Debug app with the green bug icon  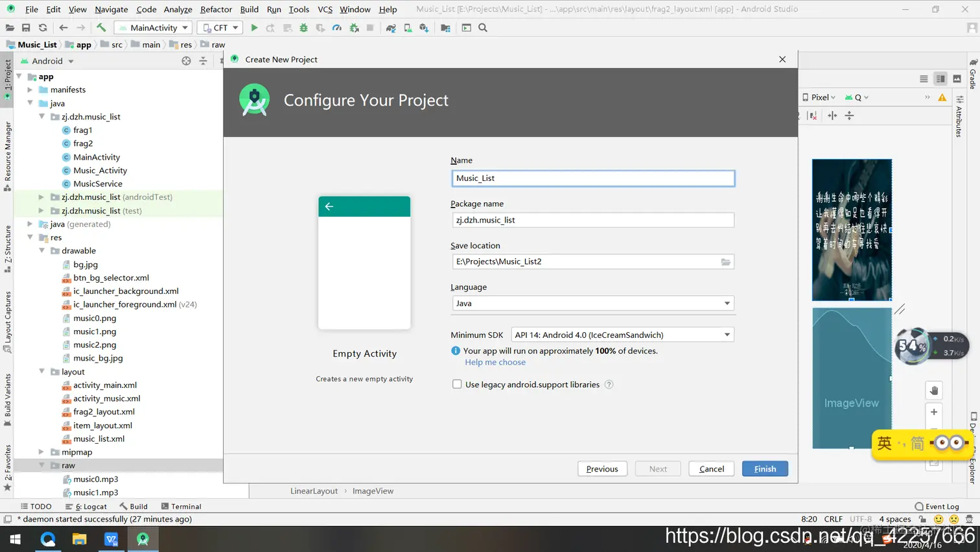(x=303, y=28)
